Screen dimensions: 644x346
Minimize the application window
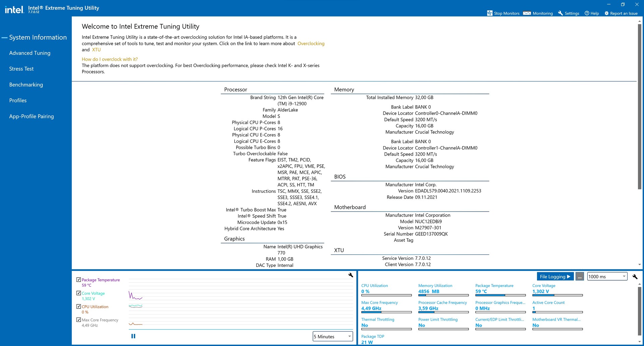(609, 4)
